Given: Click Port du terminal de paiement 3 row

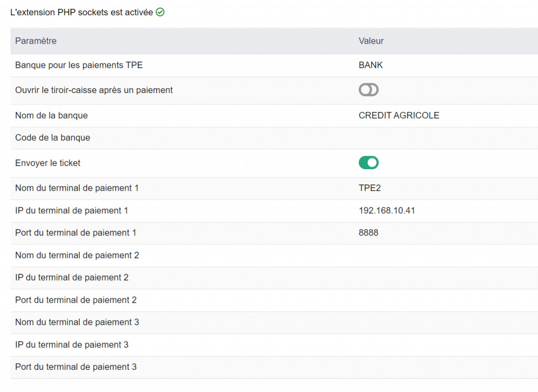Looking at the screenshot, I should tap(274, 367).
